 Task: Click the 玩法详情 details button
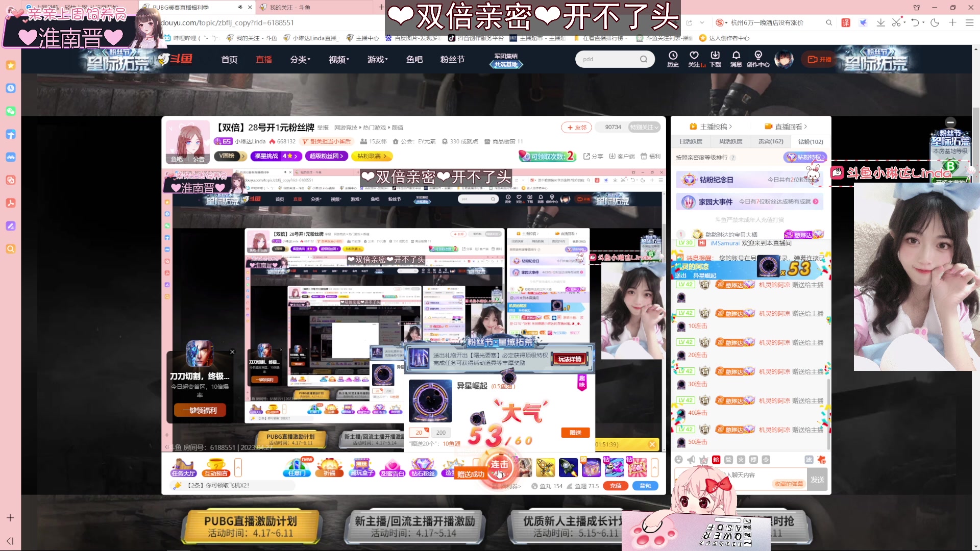coord(570,359)
